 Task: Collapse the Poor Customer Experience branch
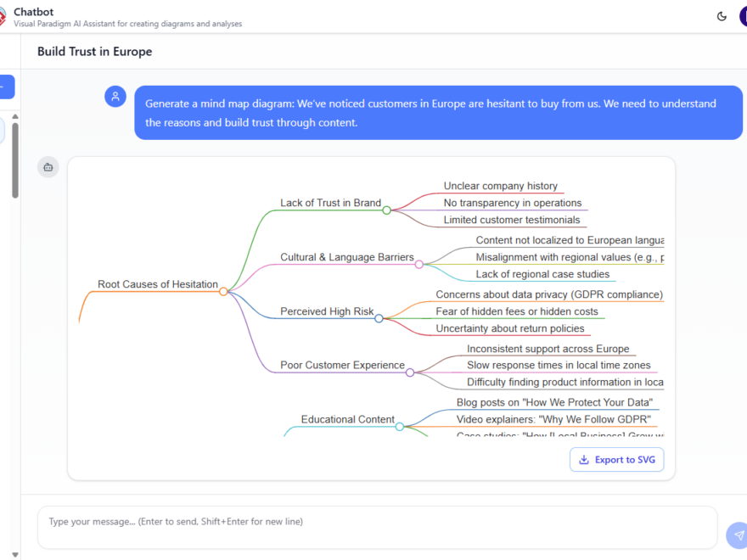[410, 372]
